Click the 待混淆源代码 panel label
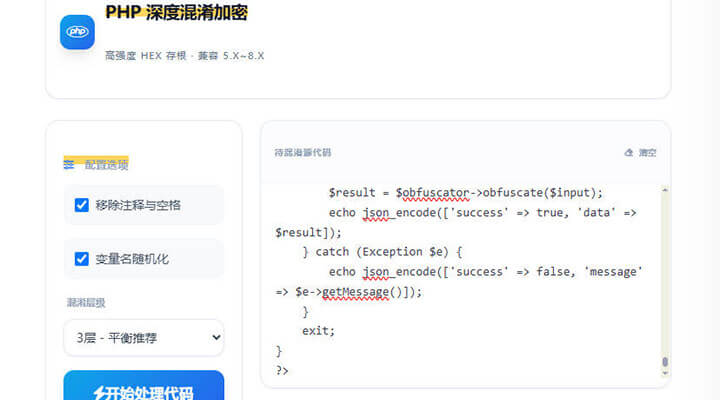 [303, 152]
